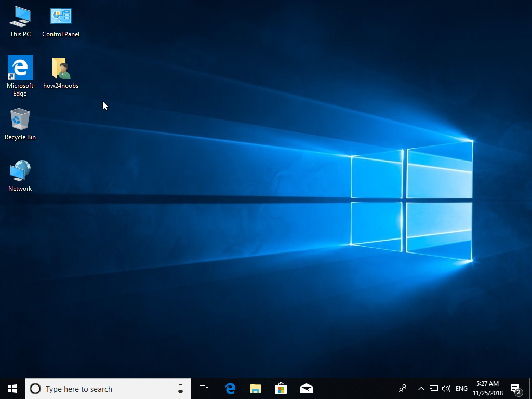This screenshot has height=399, width=532.
Task: Open the how24noobs folder
Action: tap(60, 68)
